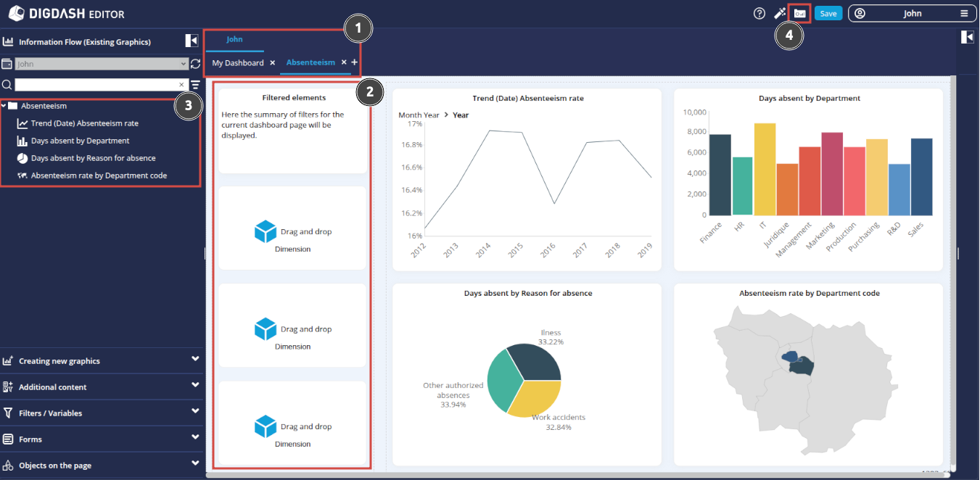Open the dashboard viewer icon highlighted in red
980x480 pixels.
point(799,12)
